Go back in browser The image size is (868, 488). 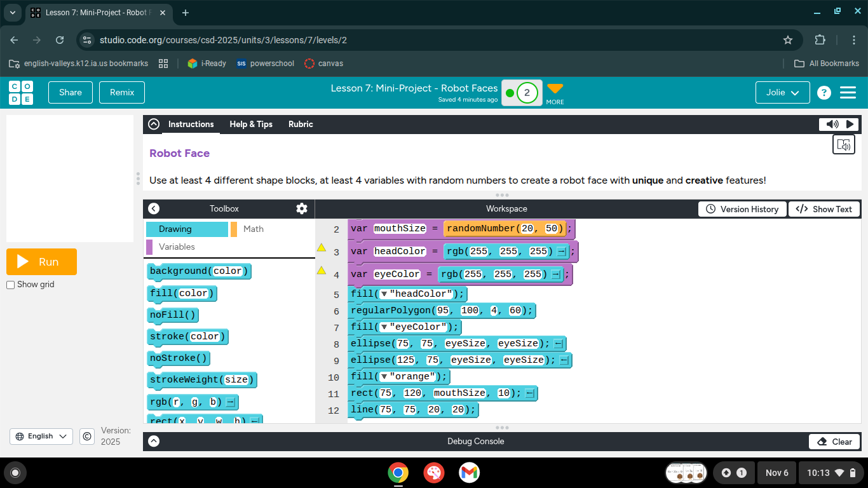(14, 40)
